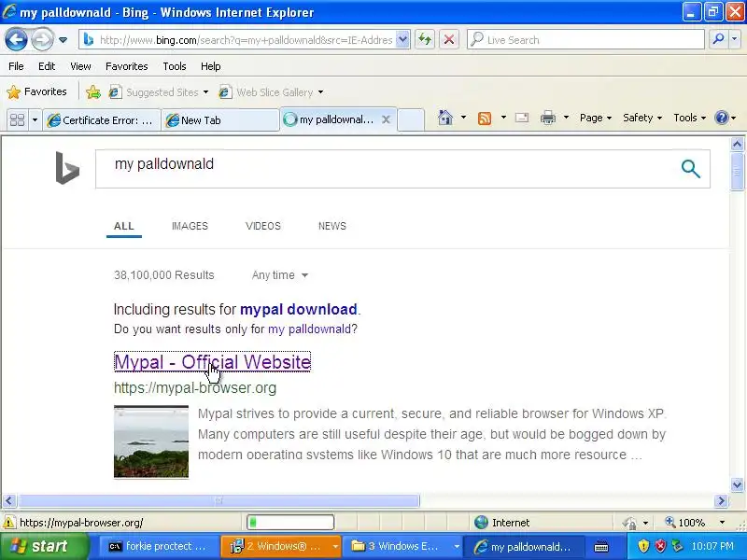Viewport: 747px width, 560px height.
Task: Click the Bing search magnifier icon
Action: pyautogui.click(x=690, y=169)
